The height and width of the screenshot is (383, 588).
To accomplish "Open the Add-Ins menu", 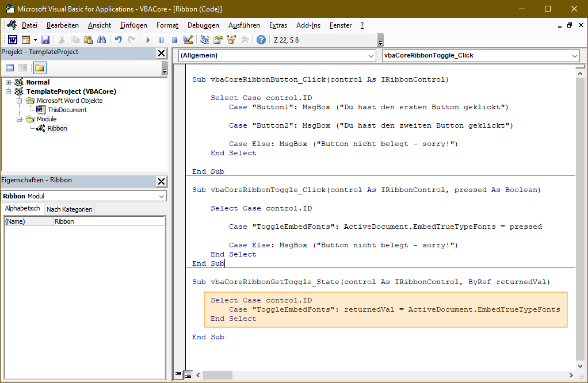I will pyautogui.click(x=308, y=25).
